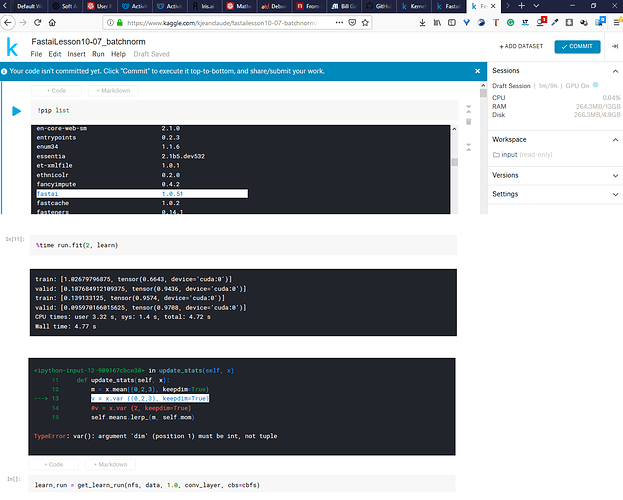Click the input folder icon in Workspace
Screen dimensions: 623x500
(x=498, y=155)
